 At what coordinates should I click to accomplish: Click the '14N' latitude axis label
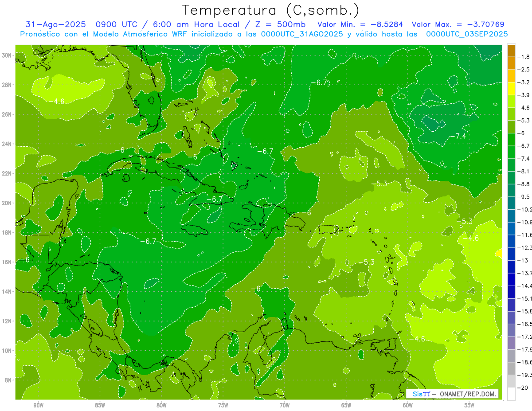pyautogui.click(x=7, y=291)
